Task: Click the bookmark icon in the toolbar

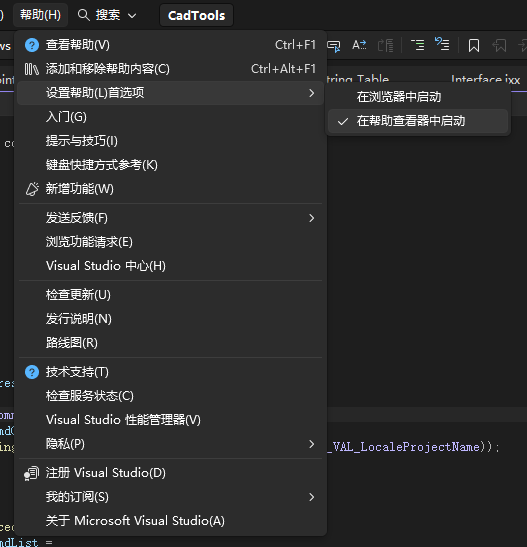Action: pyautogui.click(x=474, y=45)
